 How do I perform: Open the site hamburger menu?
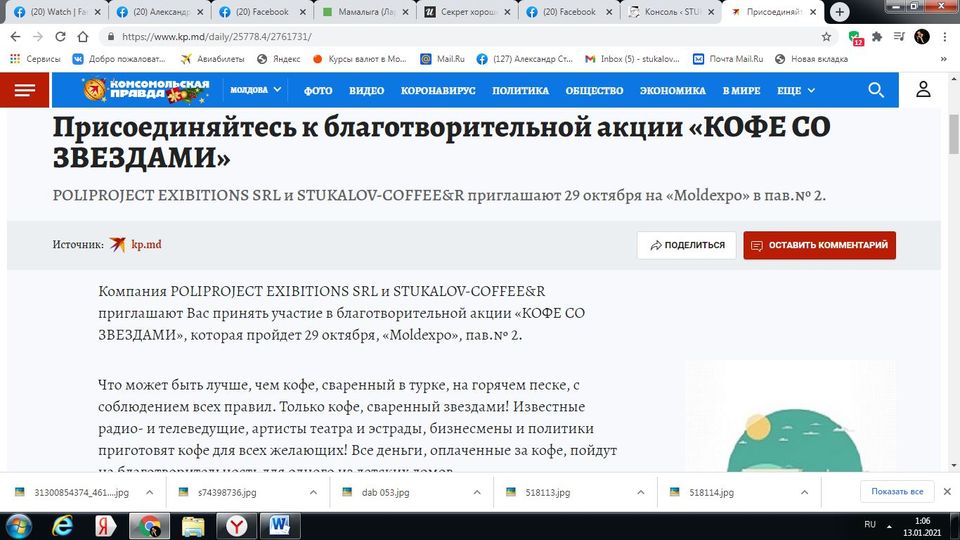[24, 90]
